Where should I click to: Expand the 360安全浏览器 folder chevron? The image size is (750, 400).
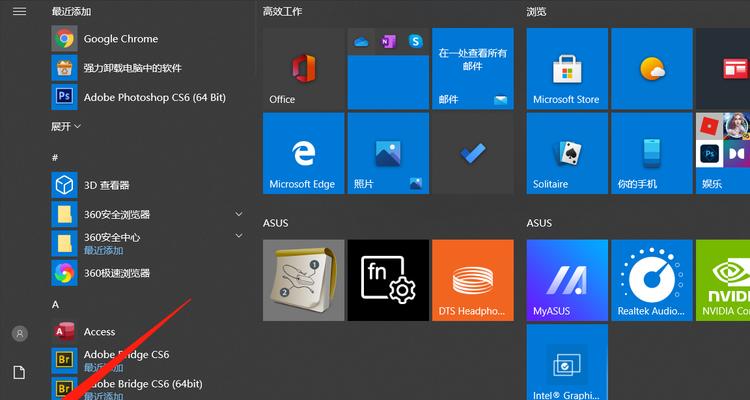(239, 214)
